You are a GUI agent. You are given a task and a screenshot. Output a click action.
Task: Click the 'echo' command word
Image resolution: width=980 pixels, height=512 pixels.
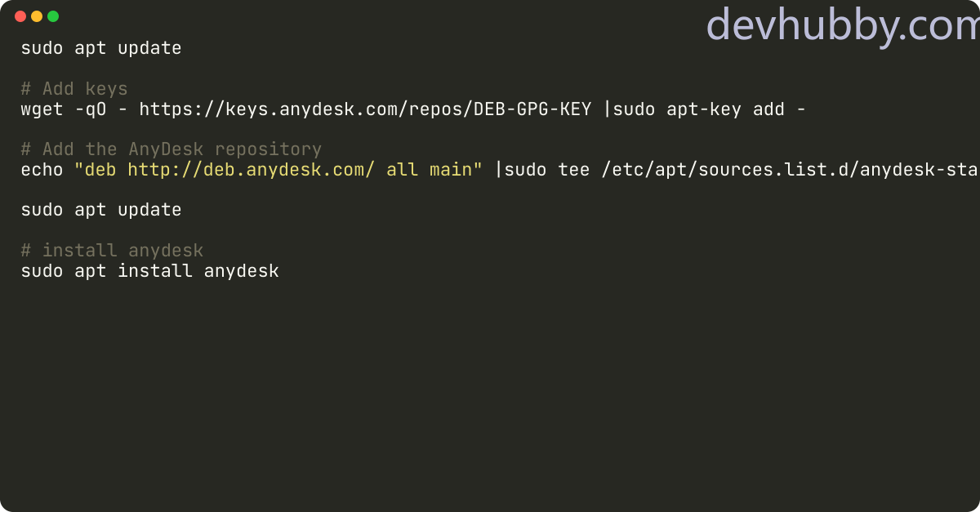[x=42, y=170]
